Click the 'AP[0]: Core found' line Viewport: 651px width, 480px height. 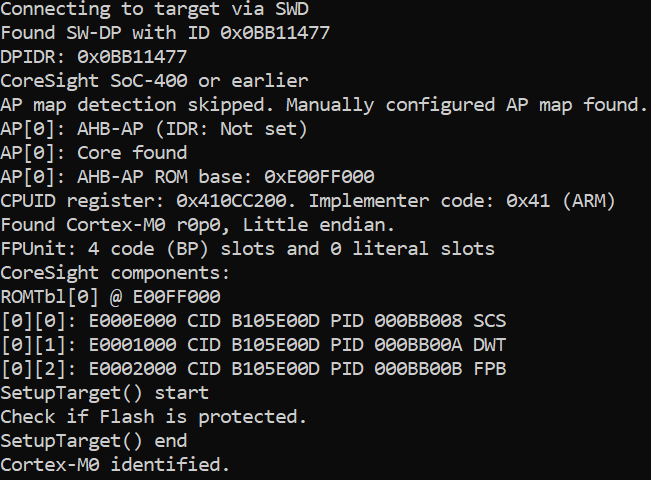(93, 153)
